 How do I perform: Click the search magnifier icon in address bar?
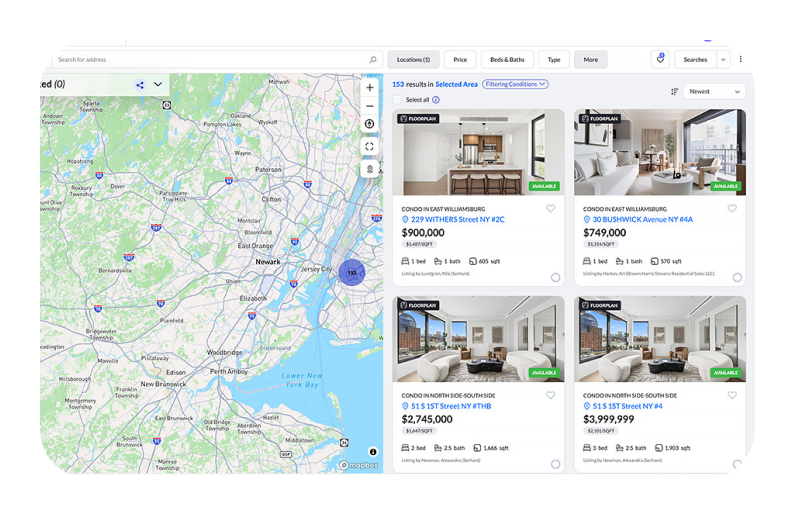[x=373, y=60]
